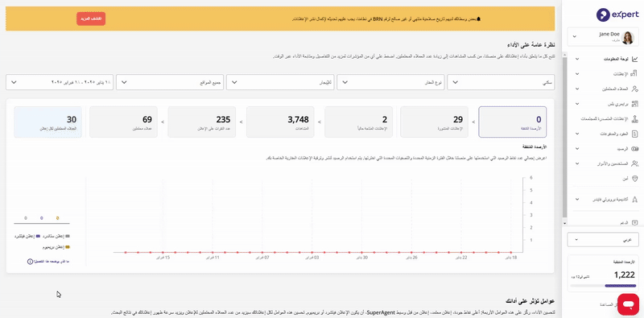Viewport: 644px width, 318px height.
Task: Toggle the yellow premium listing legend entry
Action: point(57,247)
